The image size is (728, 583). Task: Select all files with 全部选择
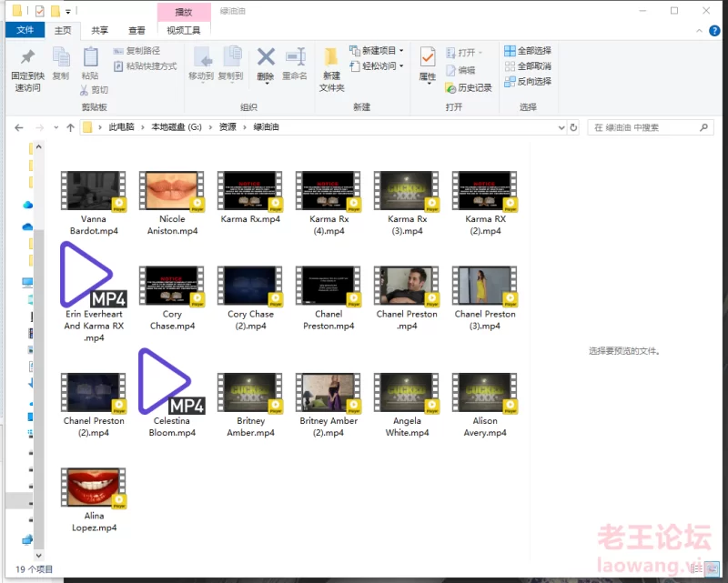pyautogui.click(x=528, y=51)
